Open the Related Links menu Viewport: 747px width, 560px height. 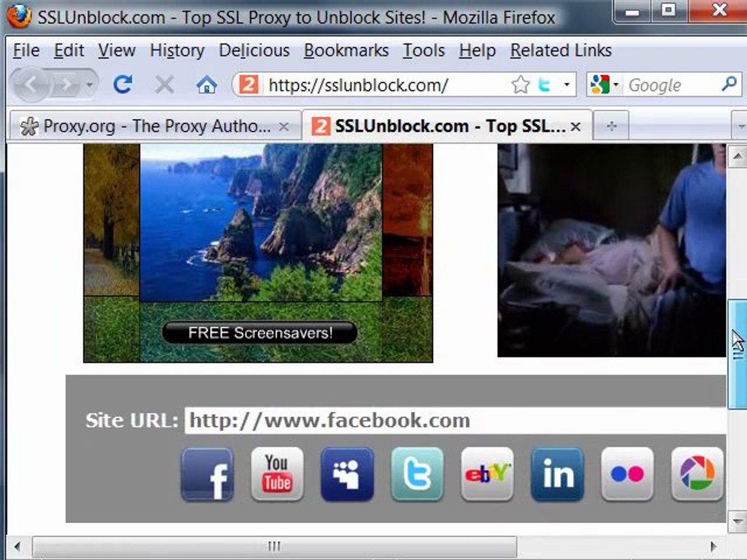tap(561, 50)
